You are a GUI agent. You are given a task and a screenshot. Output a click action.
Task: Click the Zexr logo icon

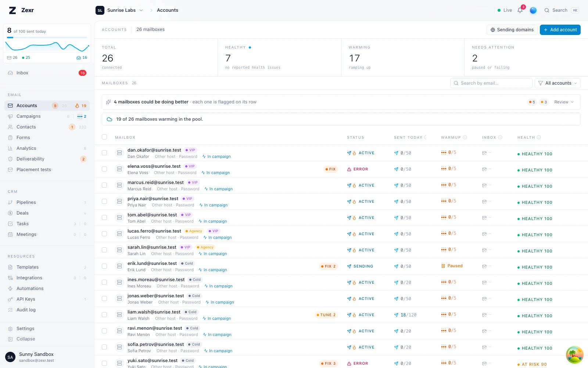12,10
